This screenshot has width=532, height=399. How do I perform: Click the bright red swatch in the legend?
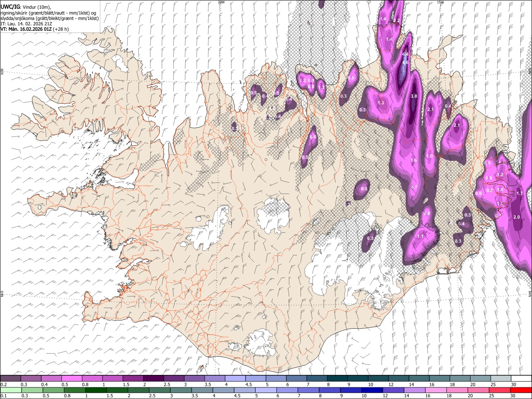click(522, 390)
